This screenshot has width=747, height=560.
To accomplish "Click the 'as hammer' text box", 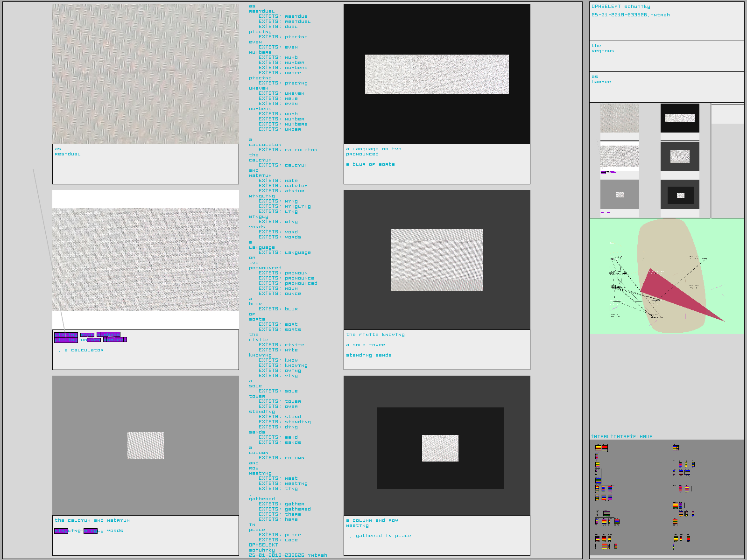I will point(666,87).
